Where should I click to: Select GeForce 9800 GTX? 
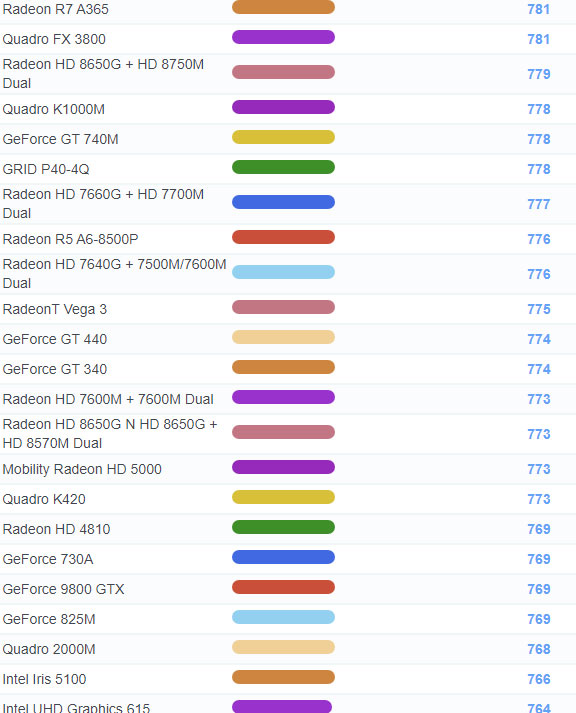click(64, 589)
